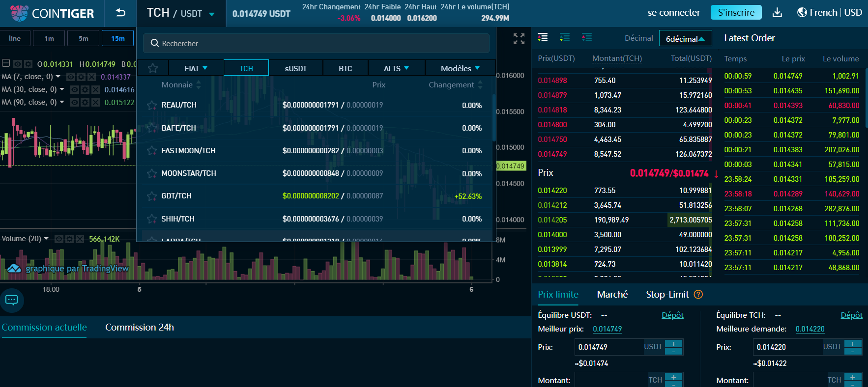
Task: Open the Commission 24h tab
Action: point(140,327)
